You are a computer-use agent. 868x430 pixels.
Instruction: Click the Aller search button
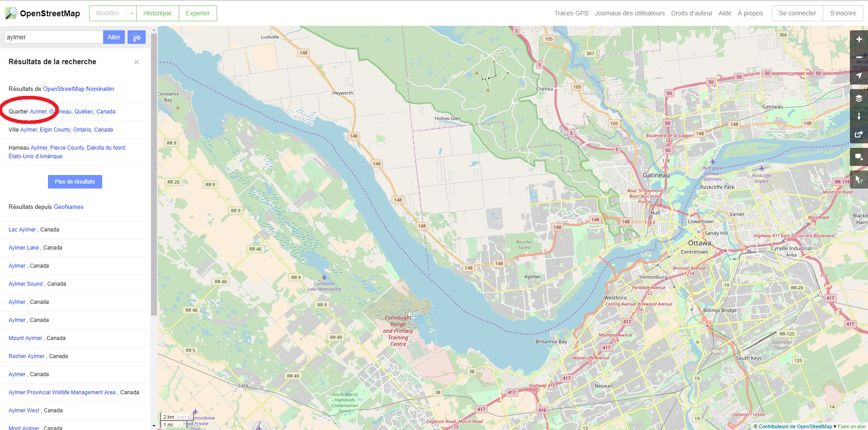coord(114,37)
